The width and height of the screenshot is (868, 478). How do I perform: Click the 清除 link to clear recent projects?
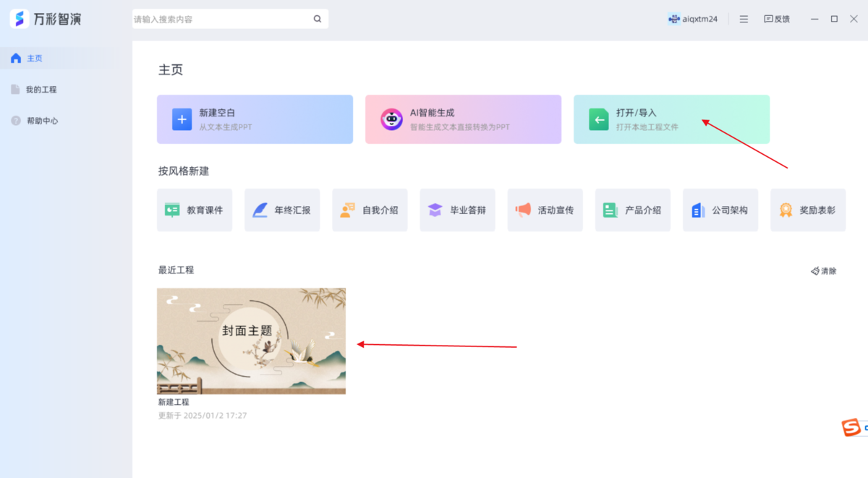pyautogui.click(x=825, y=270)
